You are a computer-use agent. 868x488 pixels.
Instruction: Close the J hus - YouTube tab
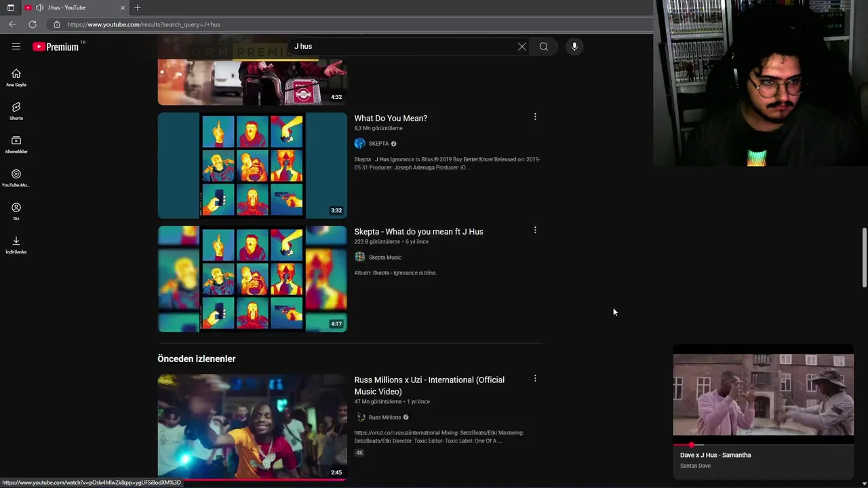(x=123, y=7)
